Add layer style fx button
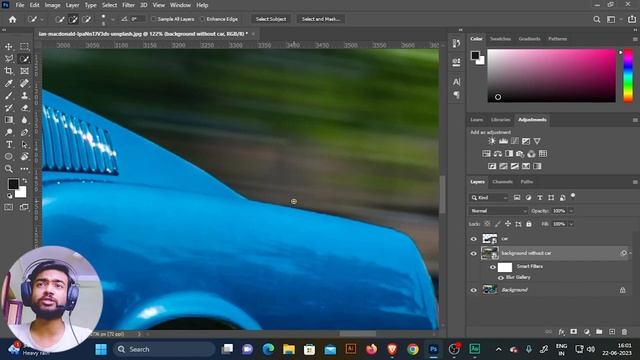 tap(562, 332)
